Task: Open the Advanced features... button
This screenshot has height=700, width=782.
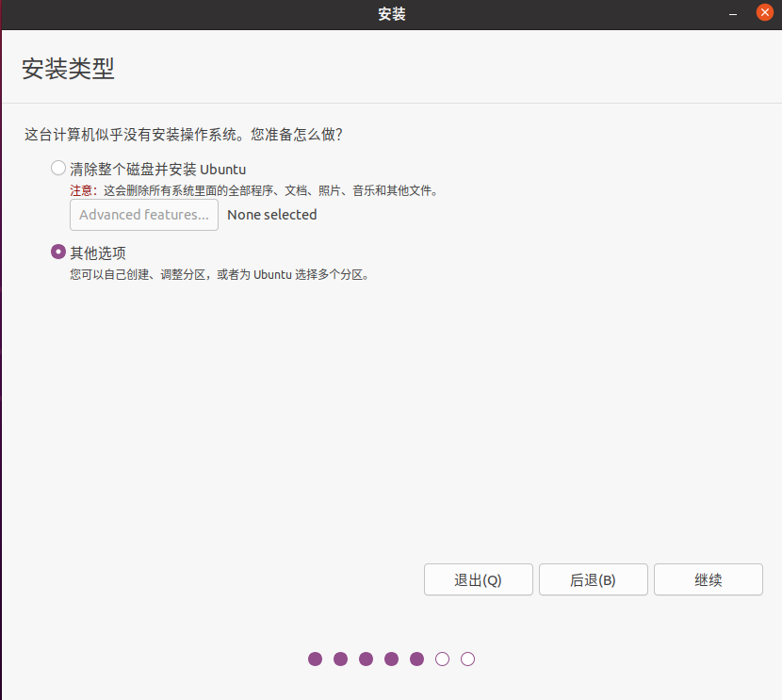Action: coord(144,215)
